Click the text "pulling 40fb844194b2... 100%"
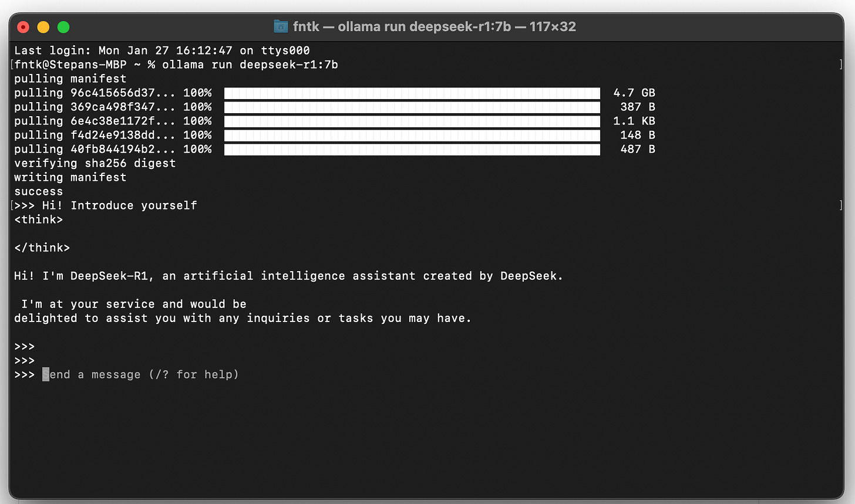The height and width of the screenshot is (504, 855). (113, 149)
